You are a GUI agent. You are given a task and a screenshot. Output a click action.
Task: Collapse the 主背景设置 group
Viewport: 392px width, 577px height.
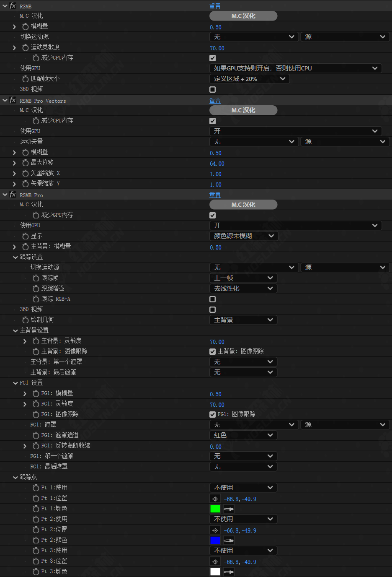tap(15, 330)
